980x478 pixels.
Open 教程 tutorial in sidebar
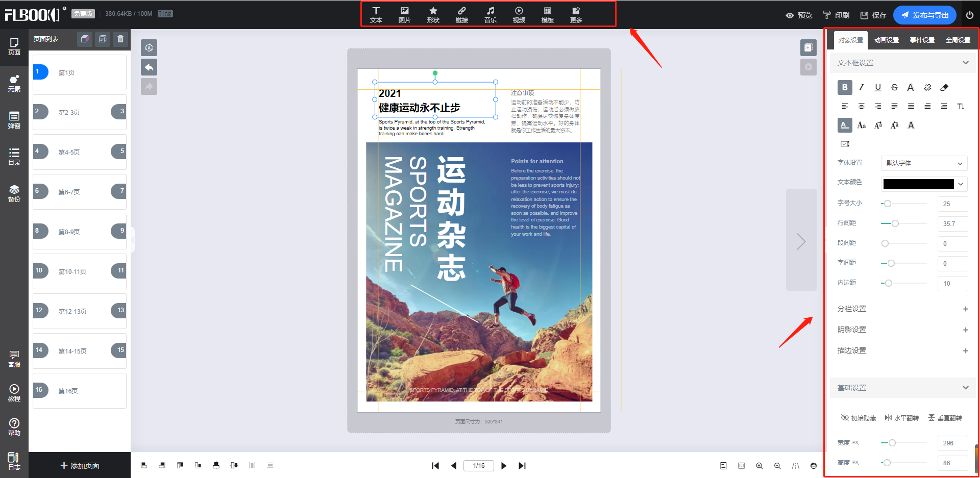tap(14, 393)
